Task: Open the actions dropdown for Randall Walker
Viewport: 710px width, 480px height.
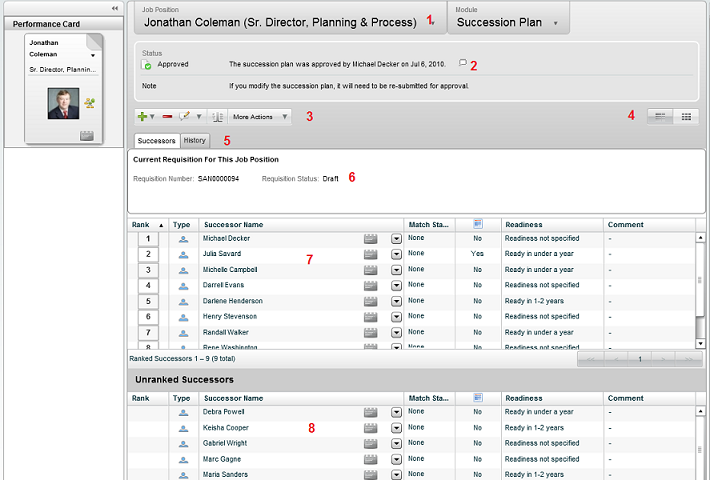Action: pyautogui.click(x=396, y=333)
